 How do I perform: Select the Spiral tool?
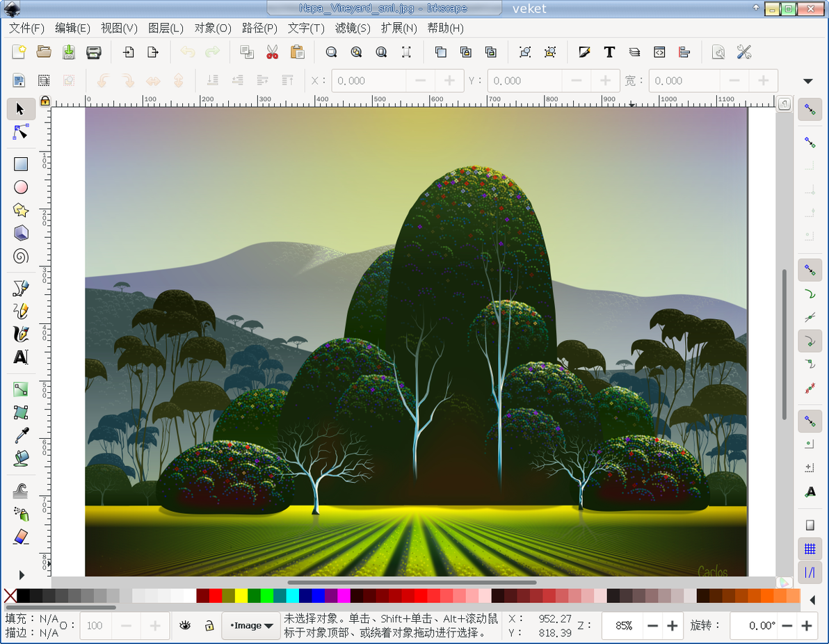pos(21,257)
